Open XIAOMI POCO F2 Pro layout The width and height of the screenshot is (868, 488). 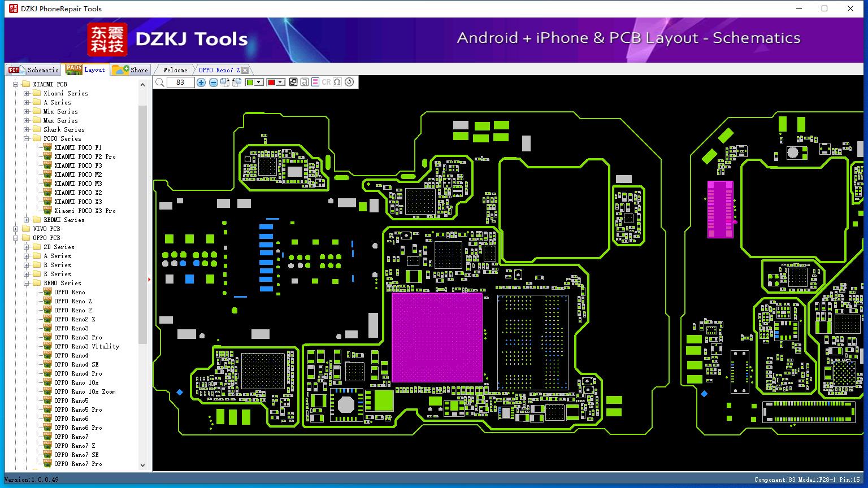pos(85,156)
